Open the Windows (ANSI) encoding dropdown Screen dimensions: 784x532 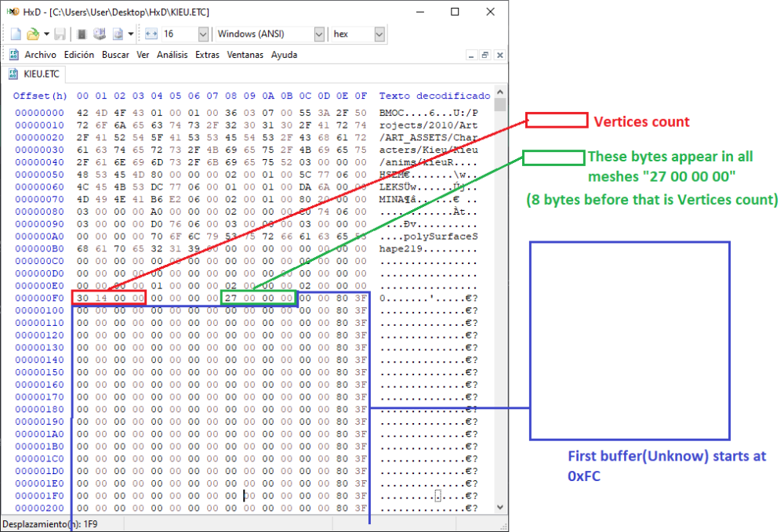pos(318,34)
